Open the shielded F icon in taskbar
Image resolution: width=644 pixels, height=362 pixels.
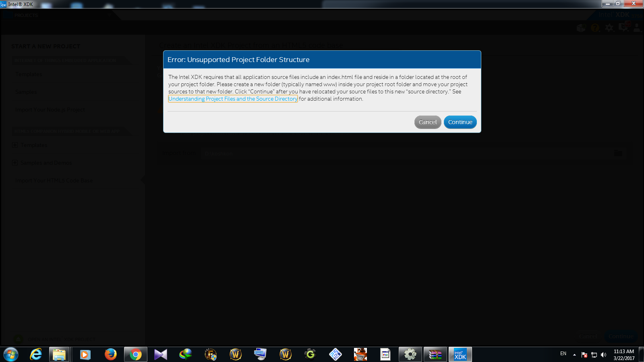pyautogui.click(x=210, y=354)
